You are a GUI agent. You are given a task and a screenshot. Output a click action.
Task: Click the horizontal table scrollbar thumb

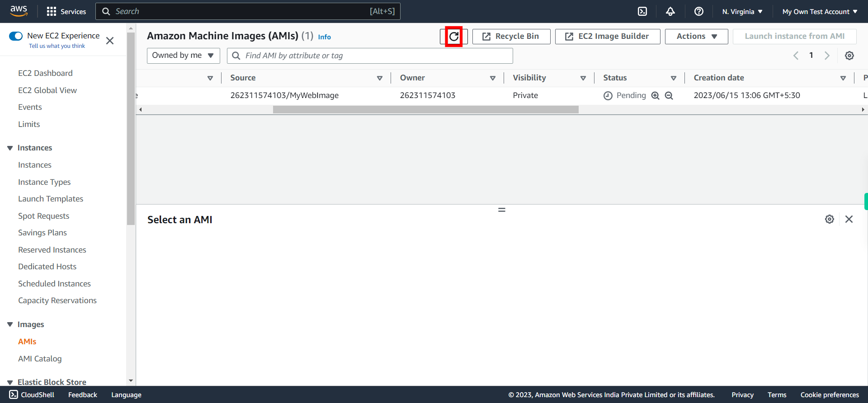426,109
